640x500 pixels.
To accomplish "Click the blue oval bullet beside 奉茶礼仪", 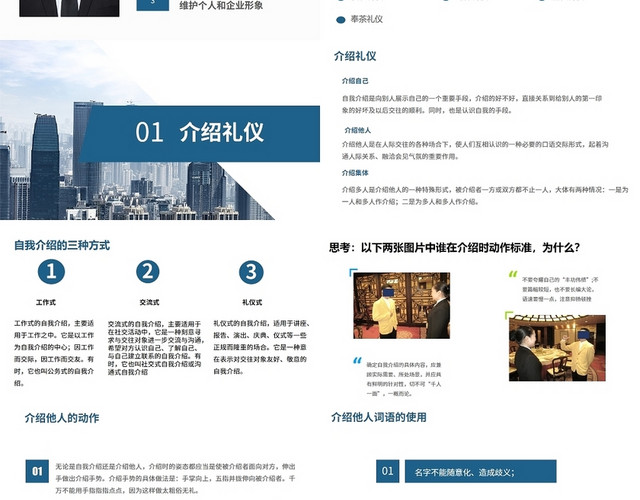I will pos(341,20).
